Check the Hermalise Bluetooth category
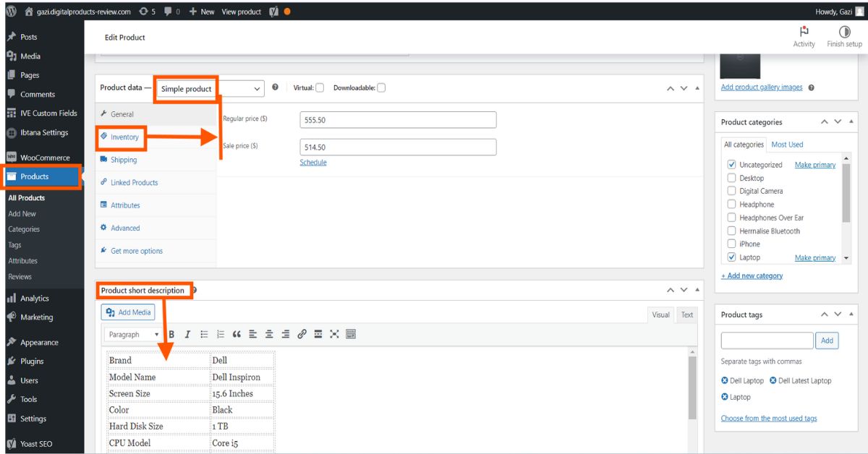Image resolution: width=868 pixels, height=454 pixels. click(x=731, y=231)
